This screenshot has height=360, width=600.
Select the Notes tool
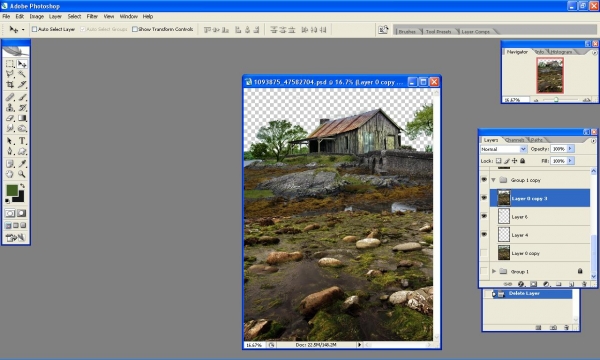pos(10,164)
